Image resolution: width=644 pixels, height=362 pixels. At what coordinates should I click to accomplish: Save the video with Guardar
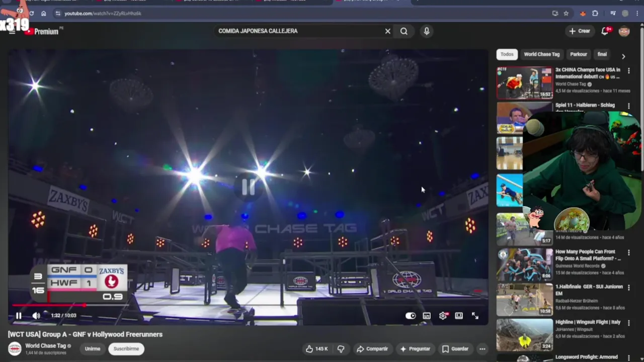point(455,349)
